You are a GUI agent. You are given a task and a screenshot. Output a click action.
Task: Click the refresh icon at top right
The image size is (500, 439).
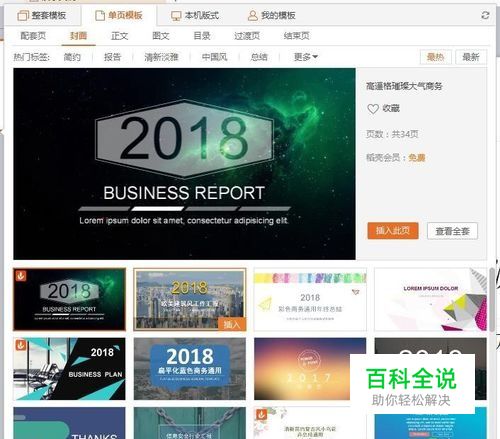(x=485, y=15)
